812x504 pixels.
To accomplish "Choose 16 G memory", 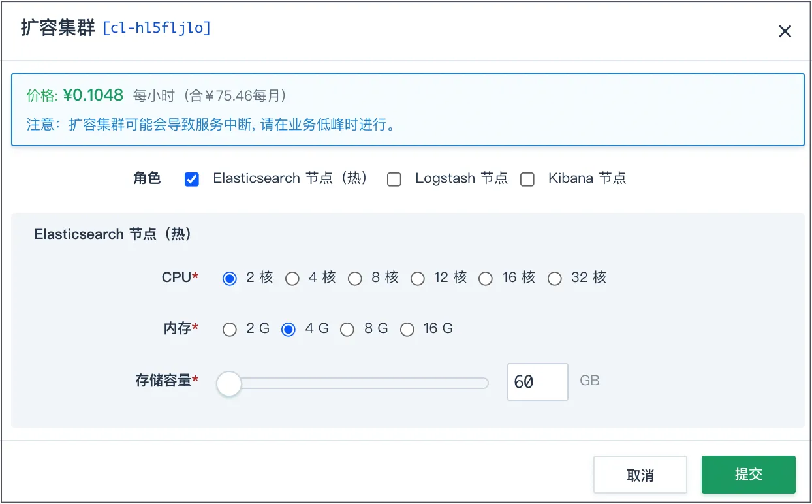I will coord(407,330).
